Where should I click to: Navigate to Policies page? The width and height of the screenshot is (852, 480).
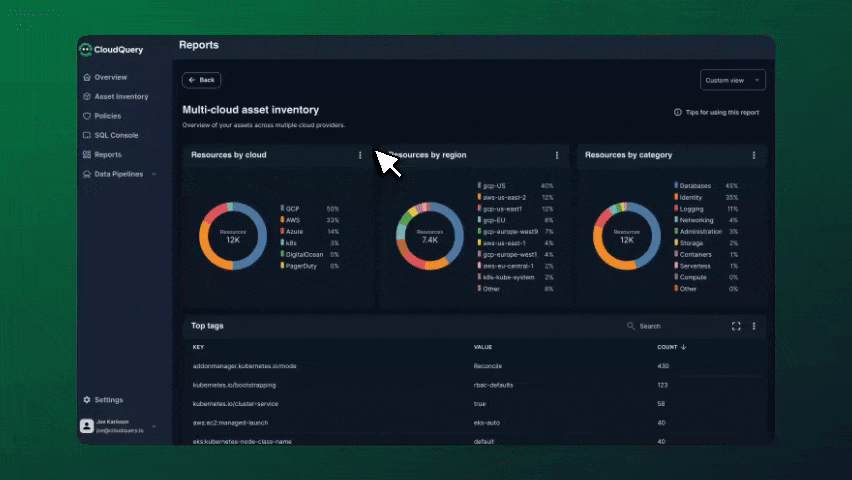point(107,116)
